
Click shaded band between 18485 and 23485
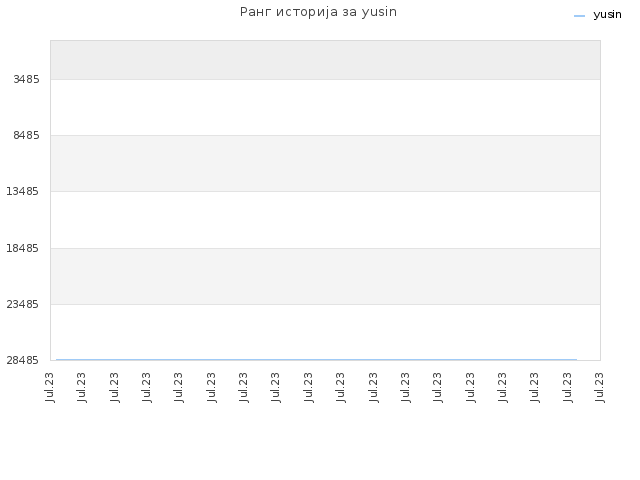pos(325,276)
